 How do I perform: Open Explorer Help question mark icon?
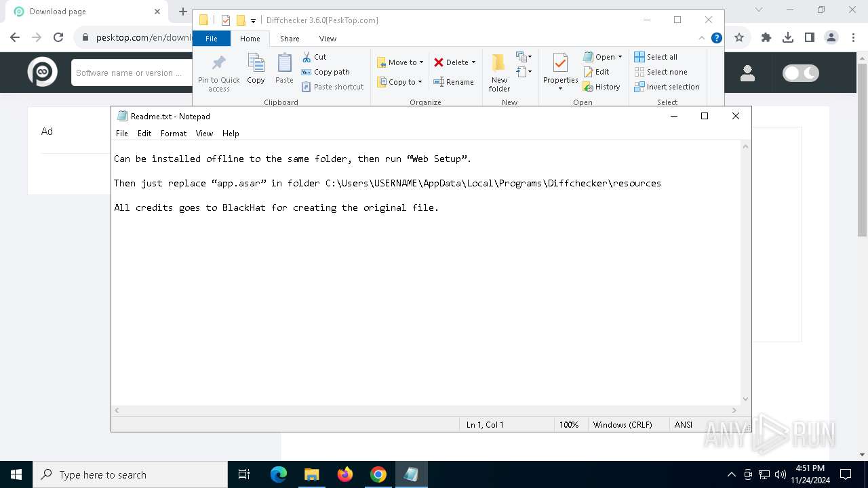(716, 38)
